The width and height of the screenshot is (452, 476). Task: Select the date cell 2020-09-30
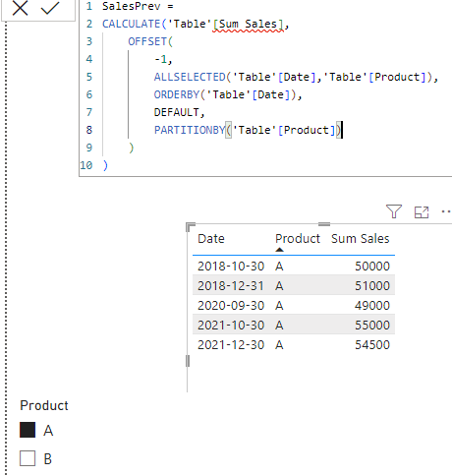231,305
